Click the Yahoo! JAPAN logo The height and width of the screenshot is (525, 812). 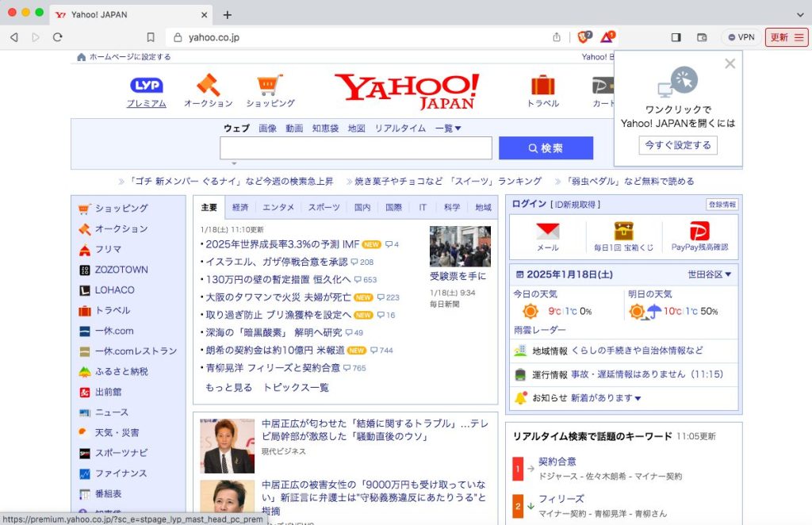click(407, 92)
